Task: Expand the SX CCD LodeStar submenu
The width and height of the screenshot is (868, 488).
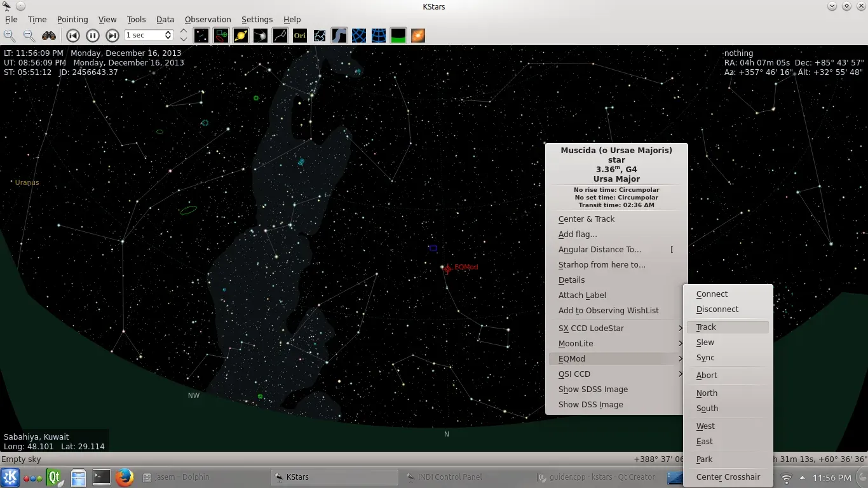Action: [616, 329]
